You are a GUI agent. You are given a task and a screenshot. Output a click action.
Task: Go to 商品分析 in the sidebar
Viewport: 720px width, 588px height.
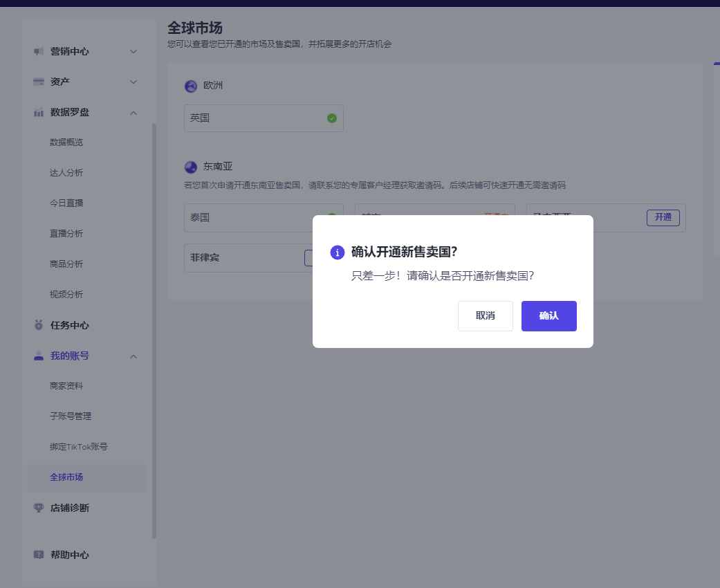click(x=66, y=264)
